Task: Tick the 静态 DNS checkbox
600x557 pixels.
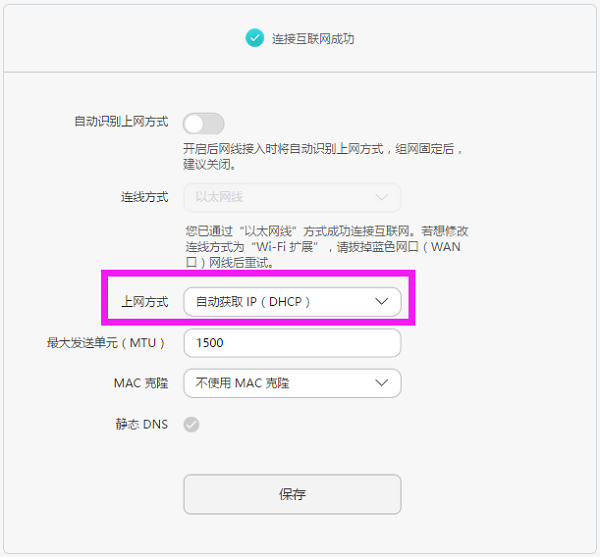Action: coord(191,424)
